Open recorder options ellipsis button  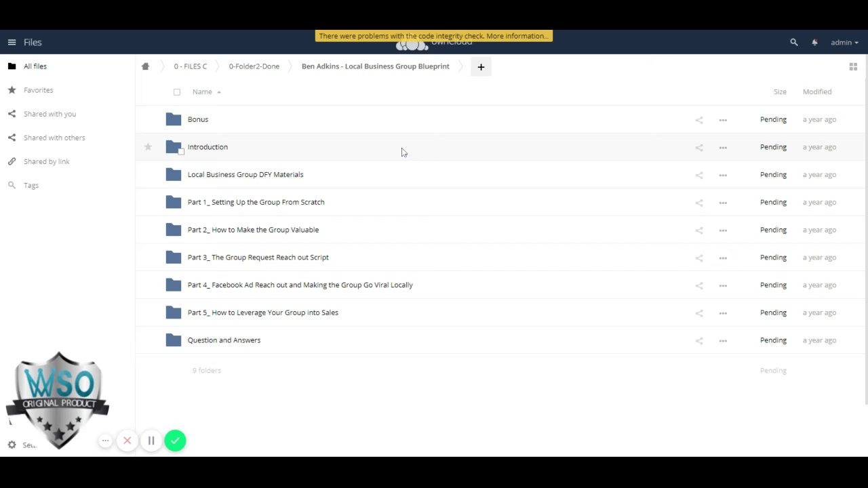click(105, 441)
